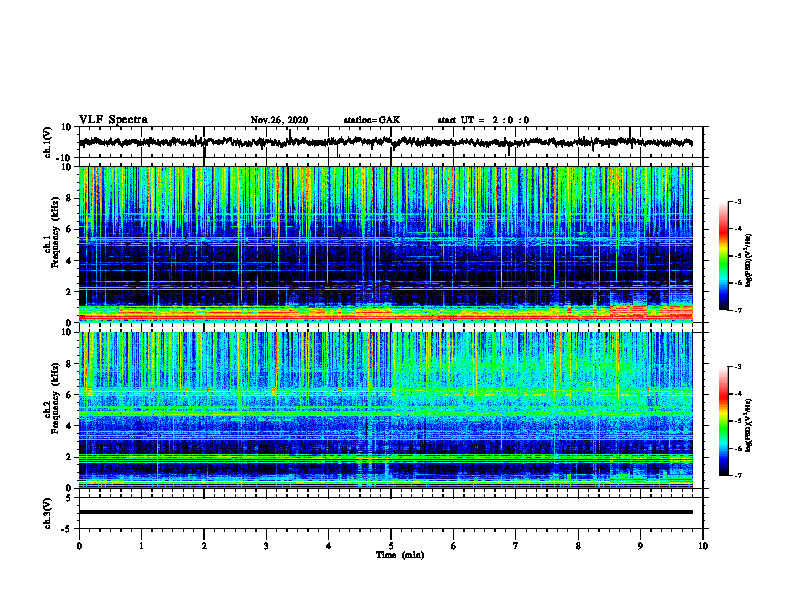The width and height of the screenshot is (792, 612).
Task: Click the 'Time (min)' axis label
Action: click(400, 555)
